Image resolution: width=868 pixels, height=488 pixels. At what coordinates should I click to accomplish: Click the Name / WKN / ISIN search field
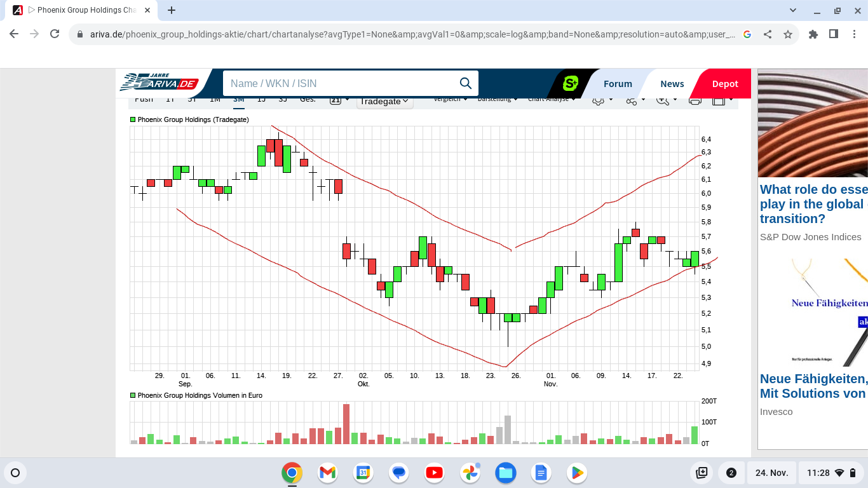click(340, 83)
